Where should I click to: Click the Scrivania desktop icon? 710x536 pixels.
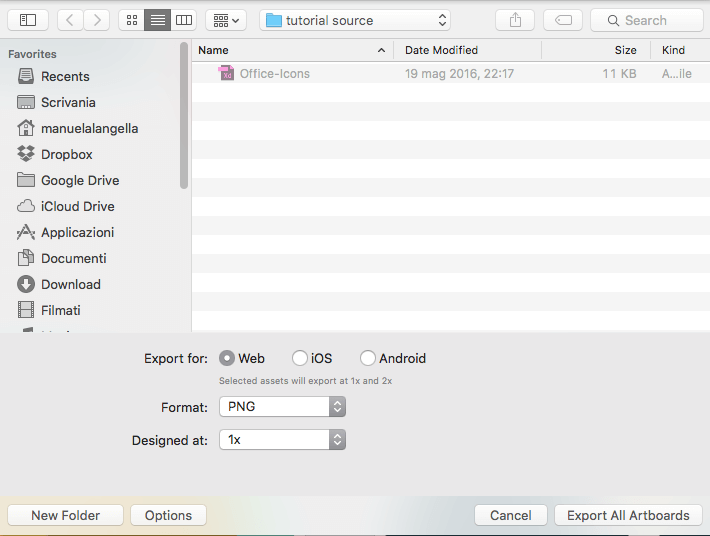(26, 102)
